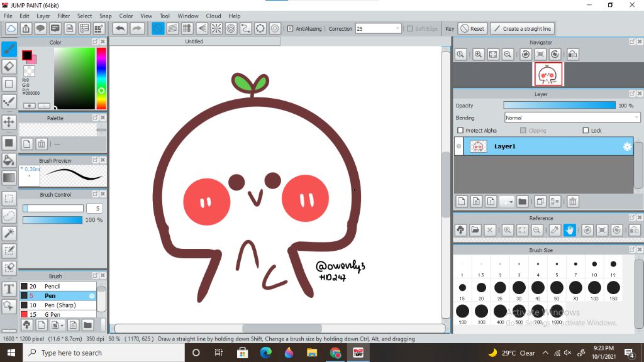Toggle the AntiAliasing checkbox
The image size is (644, 362).
click(290, 29)
